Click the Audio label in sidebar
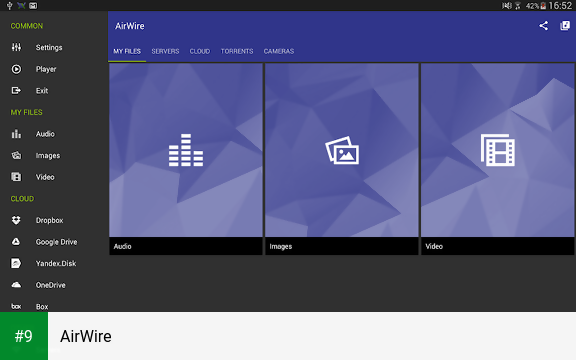The image size is (576, 360). click(x=45, y=134)
